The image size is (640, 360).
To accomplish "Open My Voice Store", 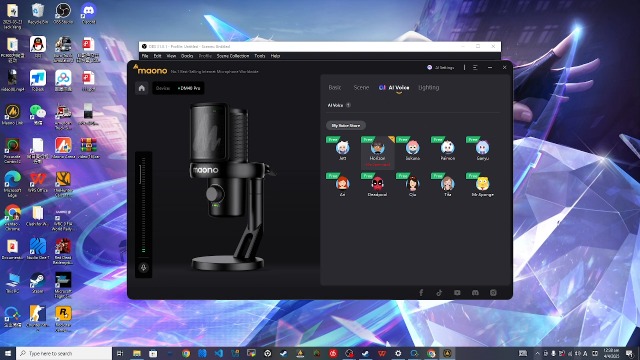I will click(x=346, y=125).
